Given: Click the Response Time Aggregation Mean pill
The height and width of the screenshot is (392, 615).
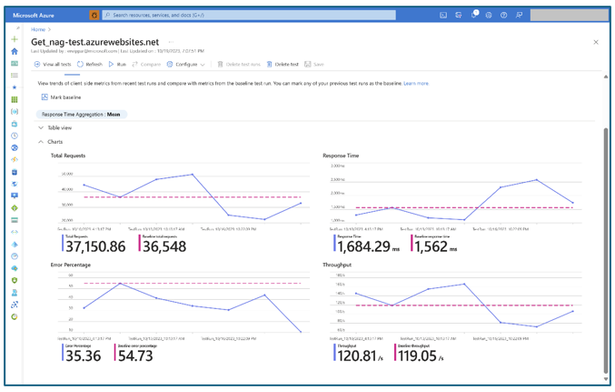Looking at the screenshot, I should [x=81, y=115].
